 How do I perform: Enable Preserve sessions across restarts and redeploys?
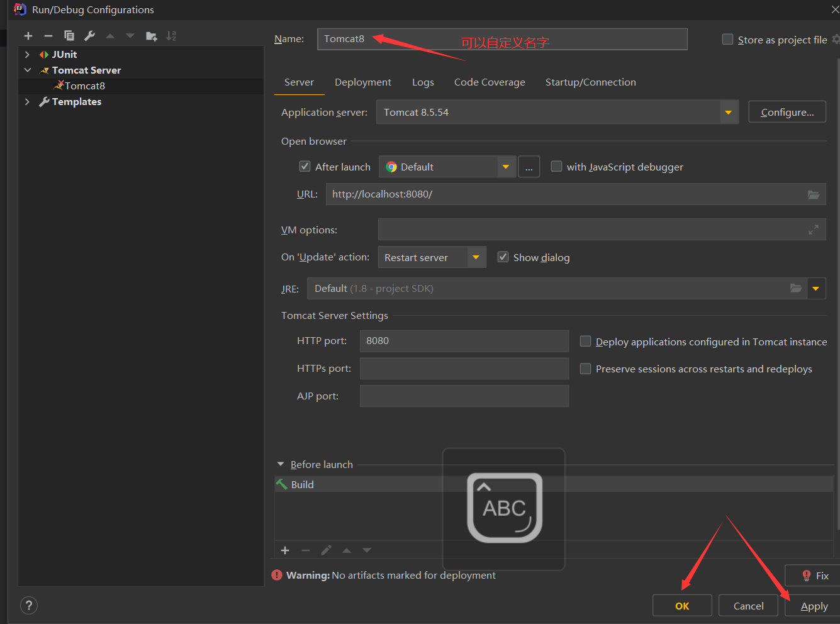pyautogui.click(x=585, y=369)
